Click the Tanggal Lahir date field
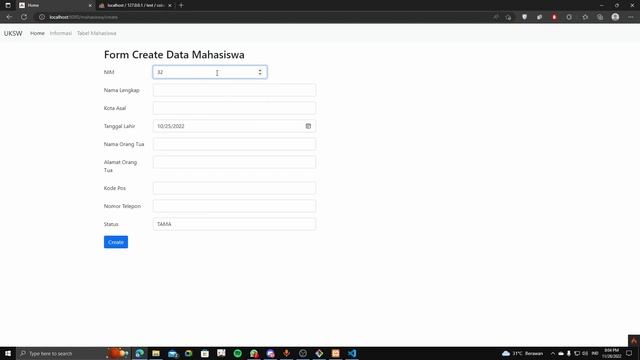This screenshot has height=360, width=640. coord(234,126)
